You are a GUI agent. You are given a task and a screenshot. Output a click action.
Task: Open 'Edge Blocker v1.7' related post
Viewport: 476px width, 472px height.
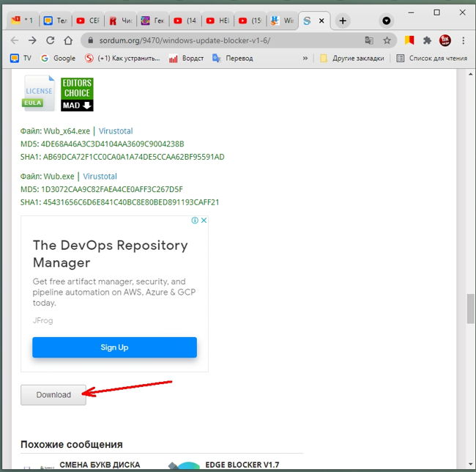pyautogui.click(x=242, y=465)
